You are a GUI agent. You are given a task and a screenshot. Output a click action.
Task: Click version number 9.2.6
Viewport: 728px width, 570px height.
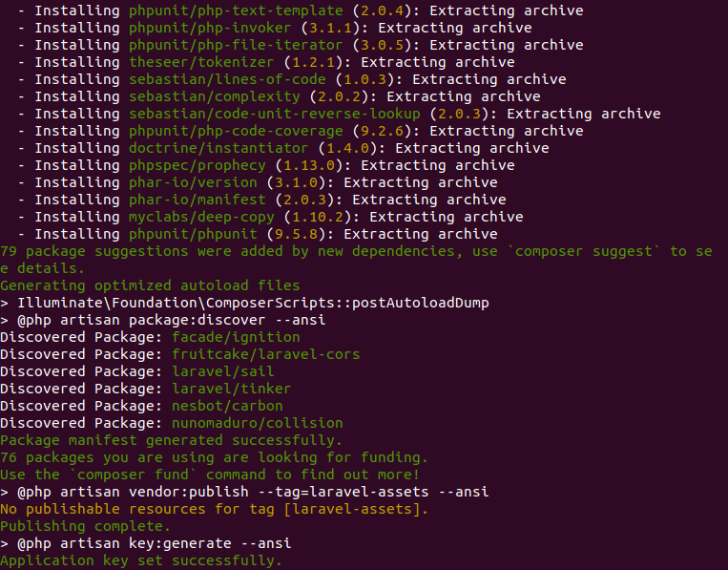382,131
